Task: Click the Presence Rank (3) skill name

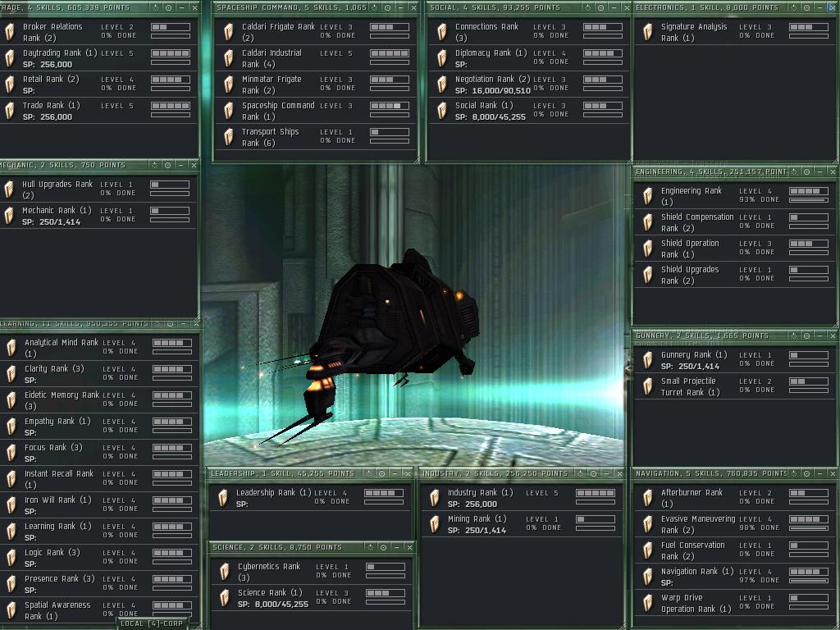Action: click(x=59, y=578)
